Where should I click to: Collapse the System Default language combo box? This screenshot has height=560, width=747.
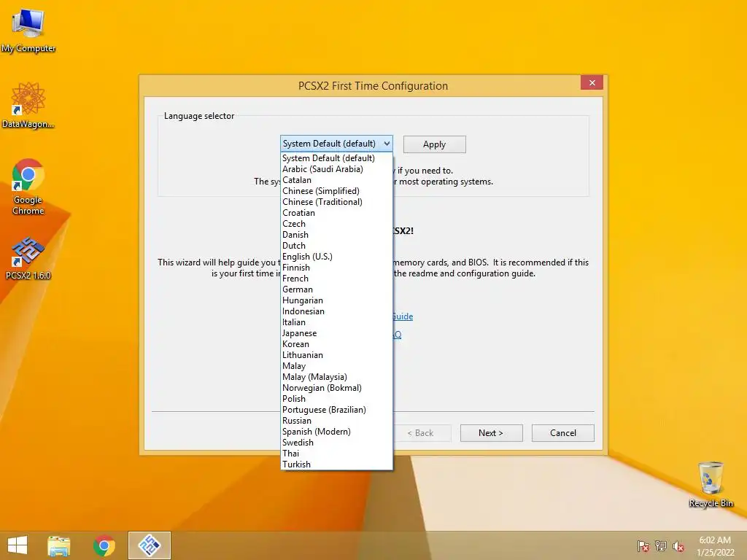336,144
